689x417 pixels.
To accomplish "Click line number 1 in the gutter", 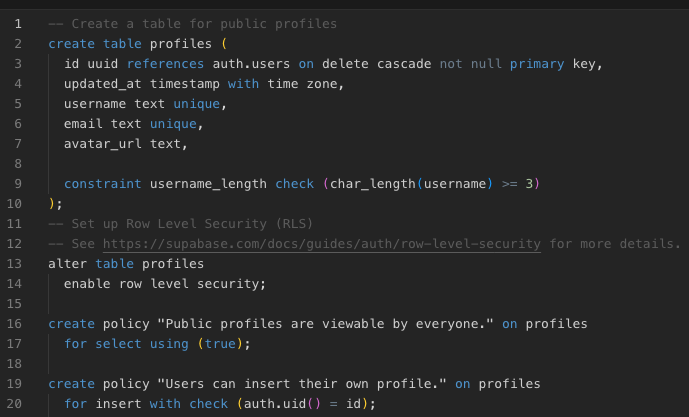I will tap(18, 24).
